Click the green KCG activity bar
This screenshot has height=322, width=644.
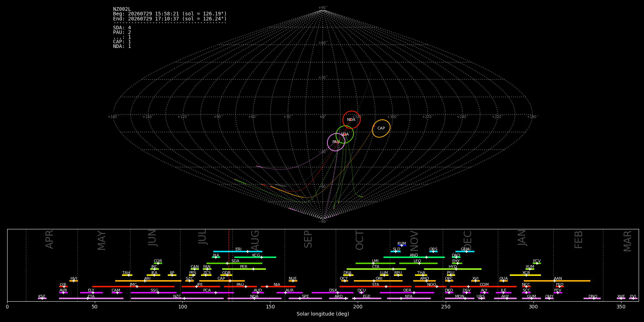(x=255, y=257)
